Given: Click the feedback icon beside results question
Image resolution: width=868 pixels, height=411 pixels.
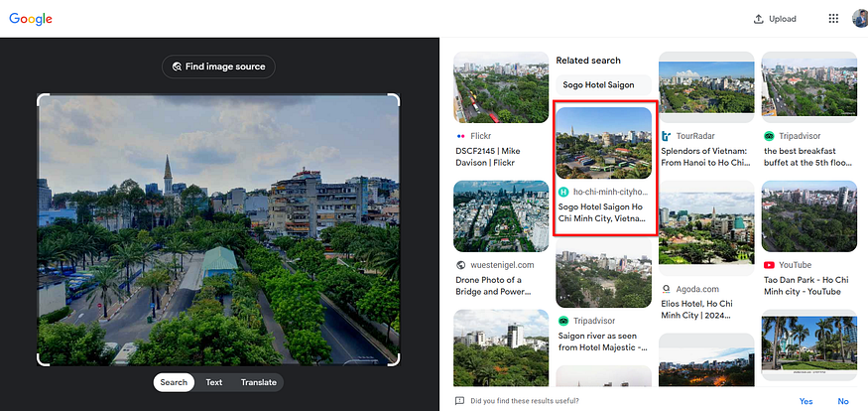Looking at the screenshot, I should pos(459,401).
